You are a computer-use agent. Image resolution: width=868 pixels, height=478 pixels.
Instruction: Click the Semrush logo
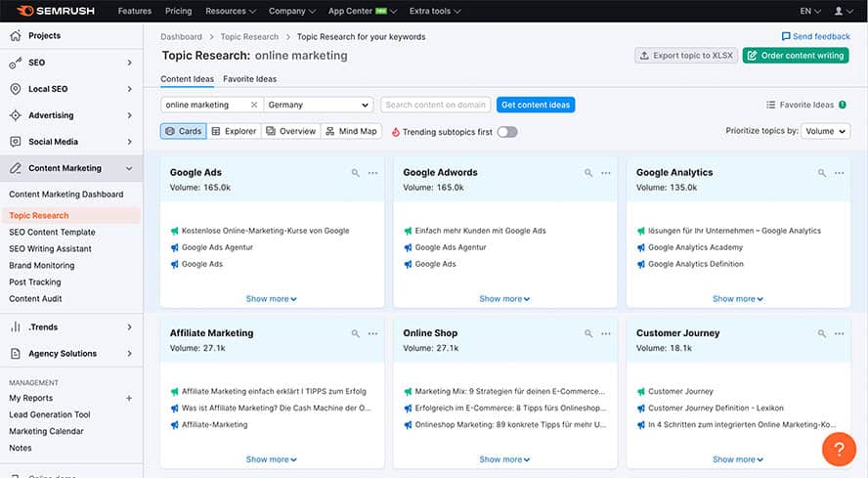[56, 11]
